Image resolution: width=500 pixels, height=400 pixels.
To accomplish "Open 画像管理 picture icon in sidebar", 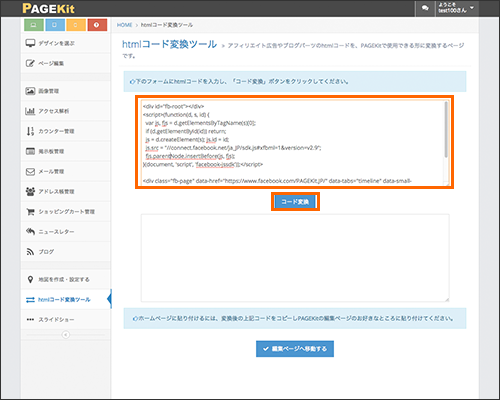I will point(30,91).
